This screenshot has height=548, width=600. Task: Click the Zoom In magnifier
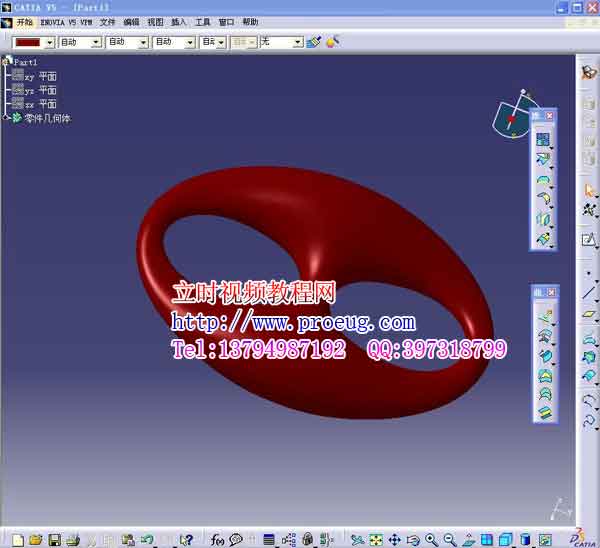[x=431, y=540]
